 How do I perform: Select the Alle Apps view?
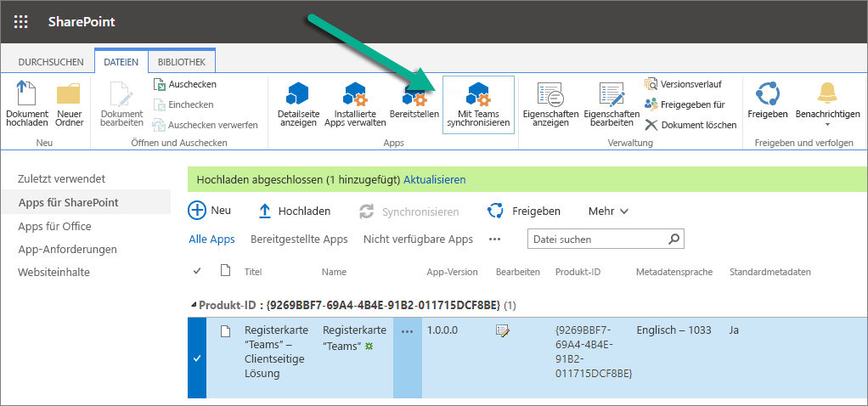coord(212,240)
